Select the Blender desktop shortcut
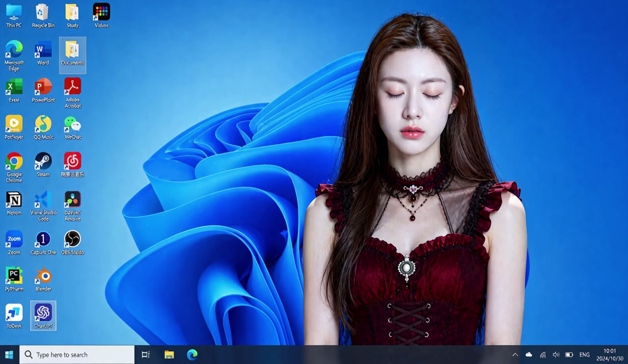Image resolution: width=628 pixels, height=364 pixels. (x=43, y=280)
